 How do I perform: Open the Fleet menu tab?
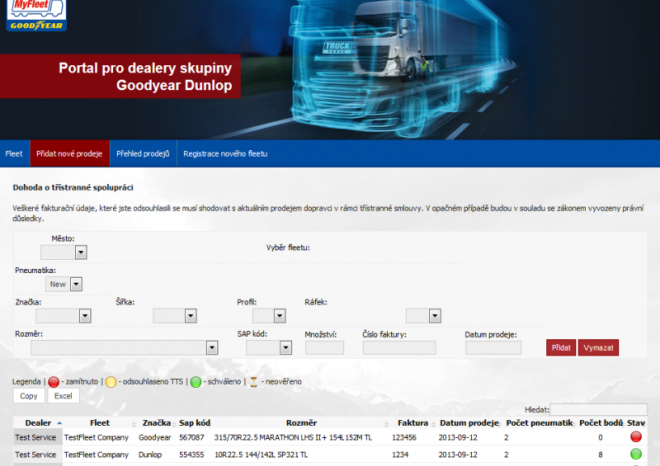[14, 154]
